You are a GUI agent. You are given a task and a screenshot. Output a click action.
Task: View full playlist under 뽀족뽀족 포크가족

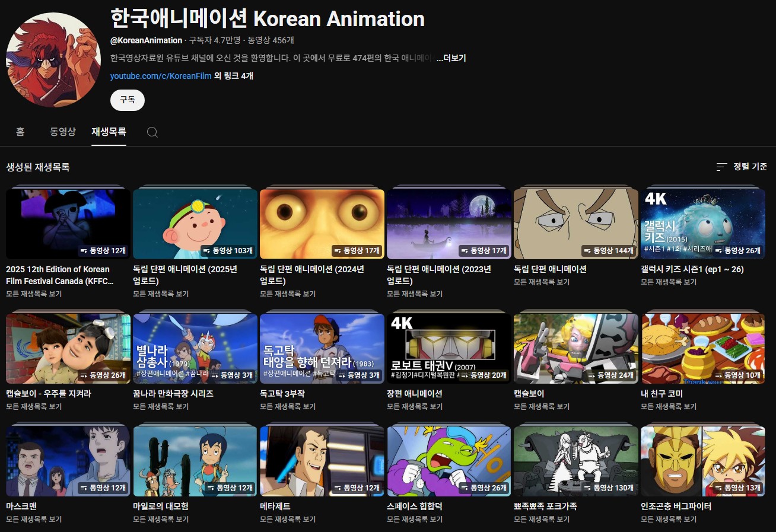click(x=542, y=519)
